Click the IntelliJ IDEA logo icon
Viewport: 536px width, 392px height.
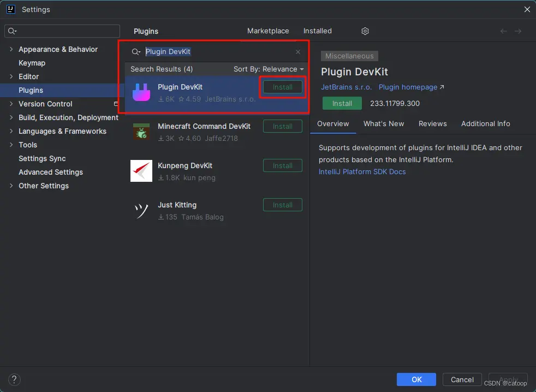point(11,9)
